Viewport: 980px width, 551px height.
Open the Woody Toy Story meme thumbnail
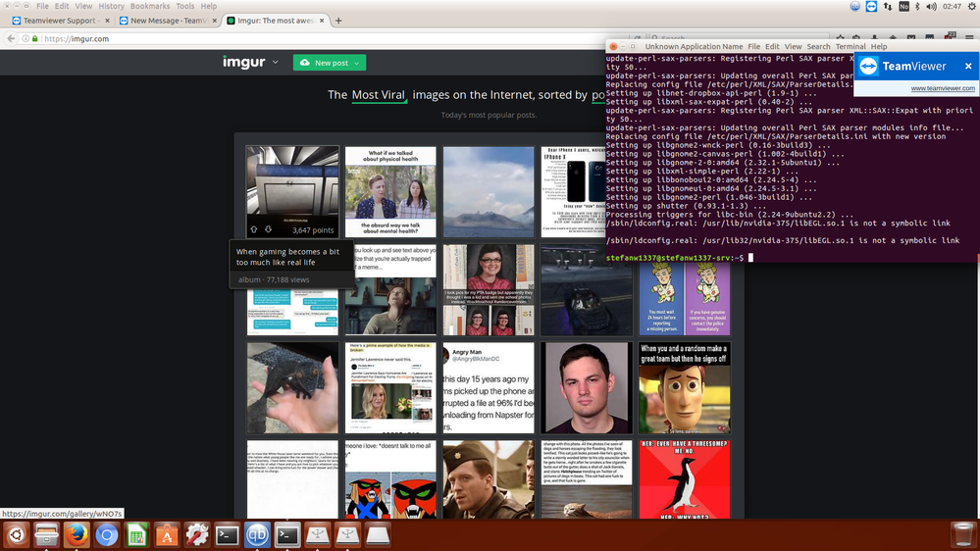pos(685,388)
